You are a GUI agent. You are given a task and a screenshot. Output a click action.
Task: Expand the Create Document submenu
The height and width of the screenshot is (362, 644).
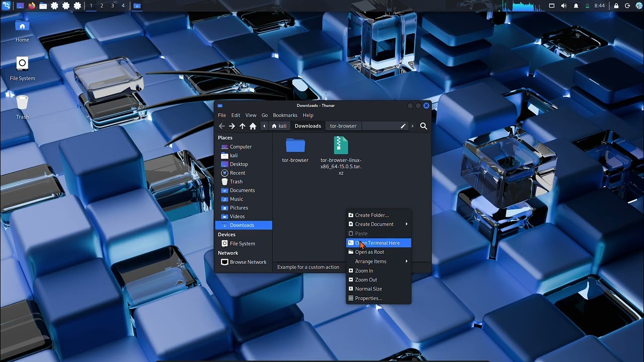pyautogui.click(x=379, y=224)
